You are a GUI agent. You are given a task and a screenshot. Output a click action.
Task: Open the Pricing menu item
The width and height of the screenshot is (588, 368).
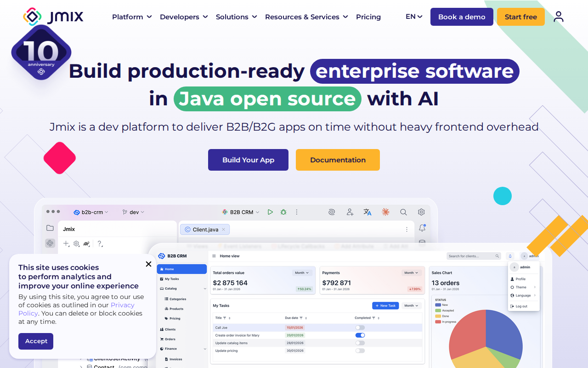coord(368,17)
